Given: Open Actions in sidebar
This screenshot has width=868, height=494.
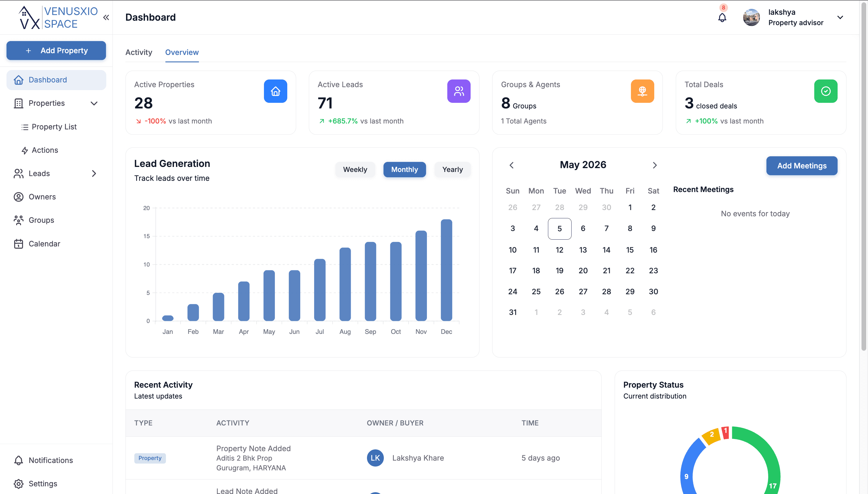Looking at the screenshot, I should coord(45,150).
